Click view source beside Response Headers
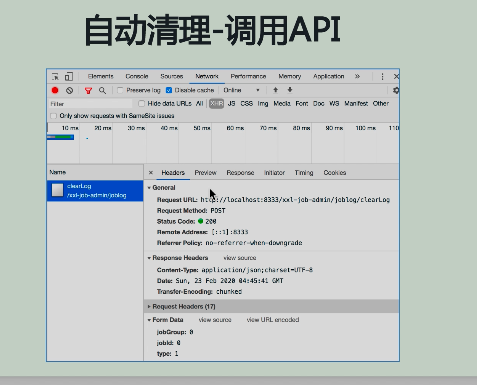Screen dimensions: 477x385 [x=240, y=258]
